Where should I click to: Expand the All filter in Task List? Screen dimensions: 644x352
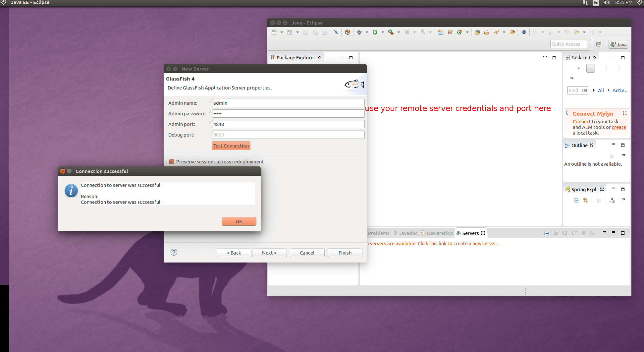594,90
